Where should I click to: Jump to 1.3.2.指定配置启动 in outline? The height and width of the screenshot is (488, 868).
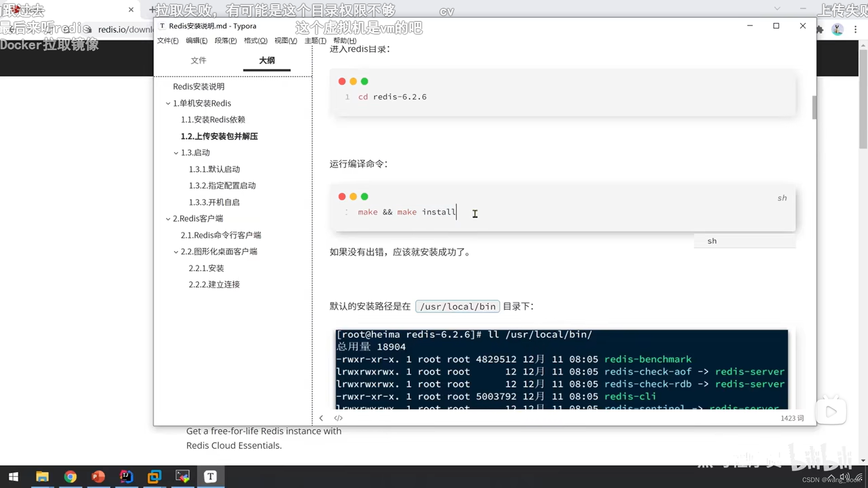pyautogui.click(x=222, y=186)
